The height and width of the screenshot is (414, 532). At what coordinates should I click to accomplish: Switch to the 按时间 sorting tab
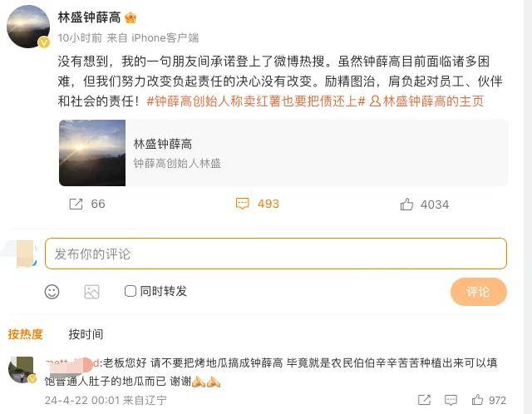pos(86,334)
